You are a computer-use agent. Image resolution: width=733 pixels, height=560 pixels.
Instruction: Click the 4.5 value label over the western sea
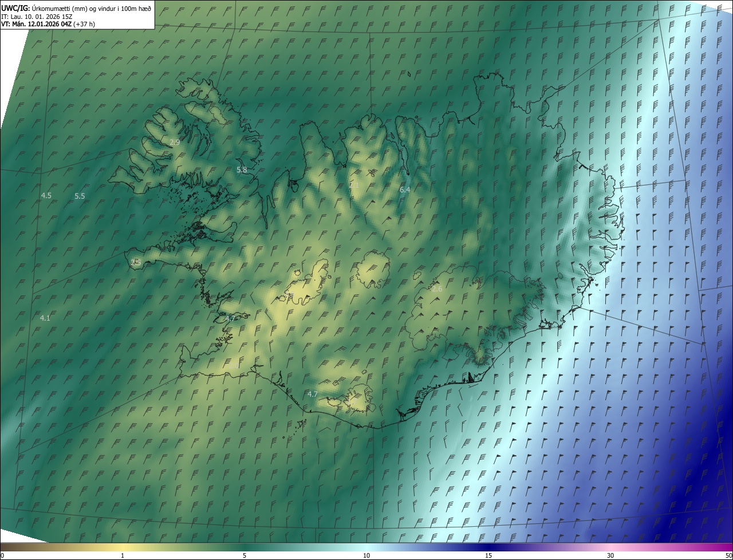click(x=46, y=195)
